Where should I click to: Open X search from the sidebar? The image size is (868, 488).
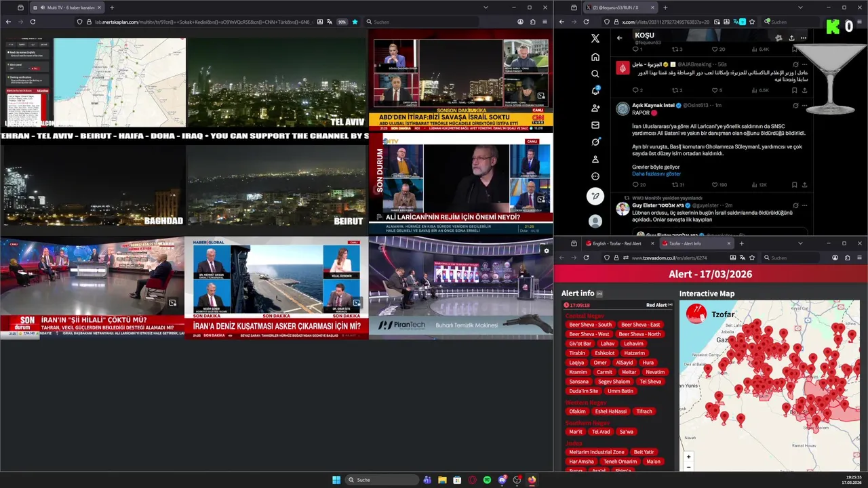pyautogui.click(x=595, y=74)
